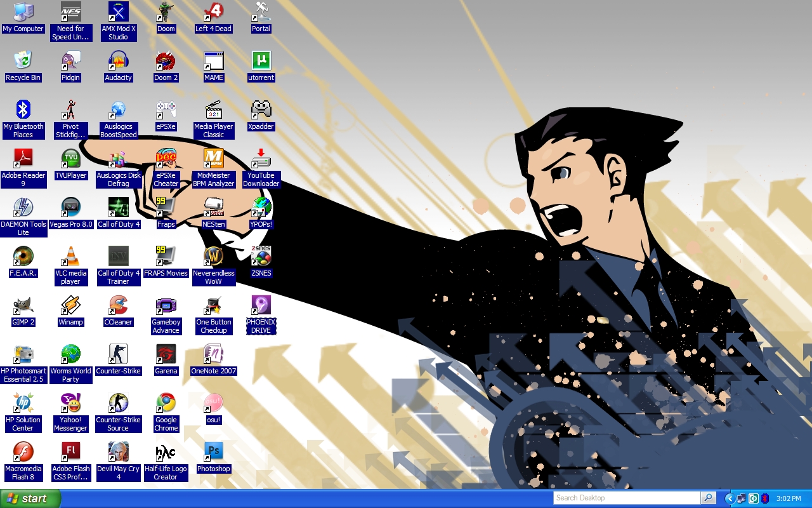Select the Call of Duty 4 Trainer icon
Screen dimensions: 812x508
[119, 256]
